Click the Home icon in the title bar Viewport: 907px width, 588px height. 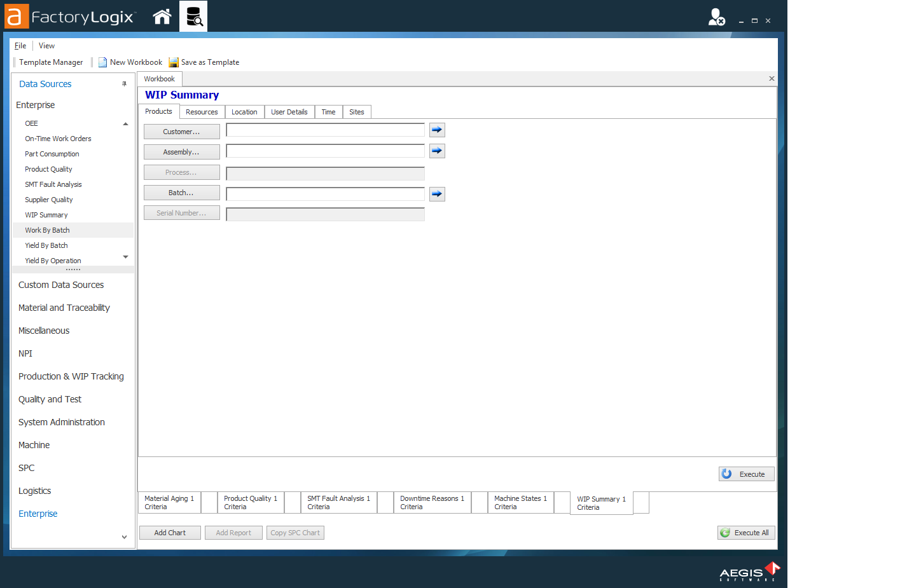pyautogui.click(x=162, y=17)
